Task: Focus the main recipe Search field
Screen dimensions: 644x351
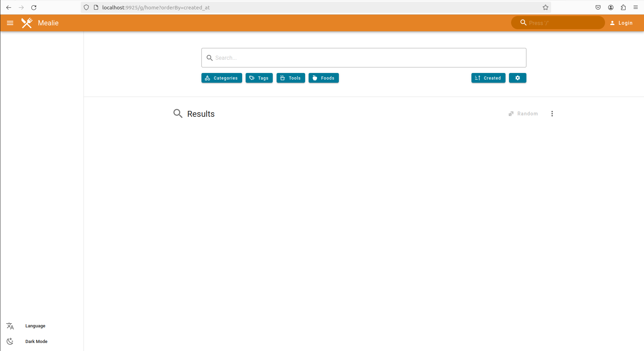Action: click(x=364, y=58)
